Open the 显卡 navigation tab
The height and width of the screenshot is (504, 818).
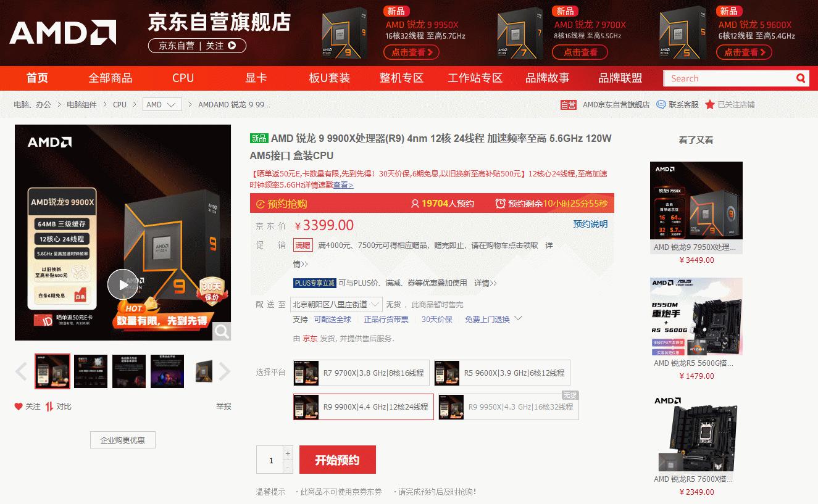(256, 78)
